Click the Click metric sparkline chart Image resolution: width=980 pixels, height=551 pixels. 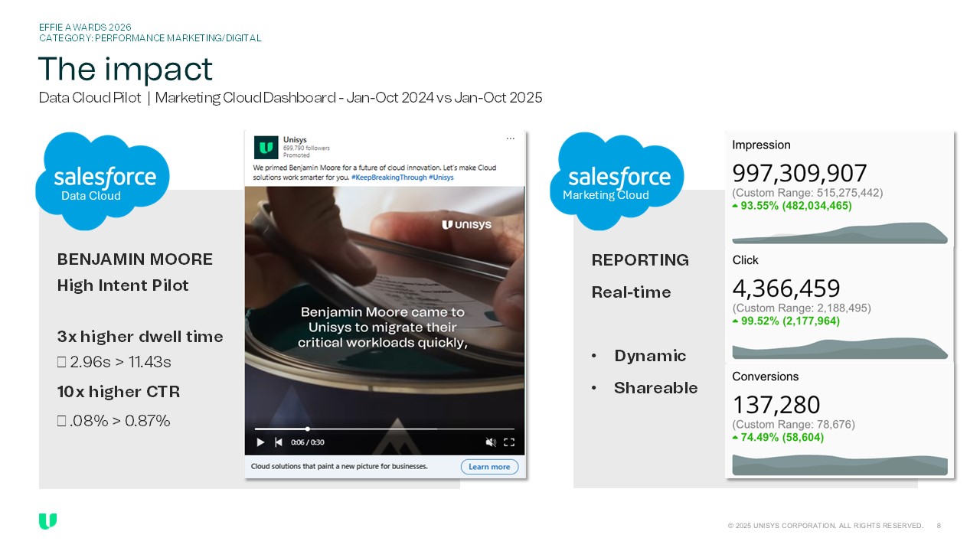[839, 348]
